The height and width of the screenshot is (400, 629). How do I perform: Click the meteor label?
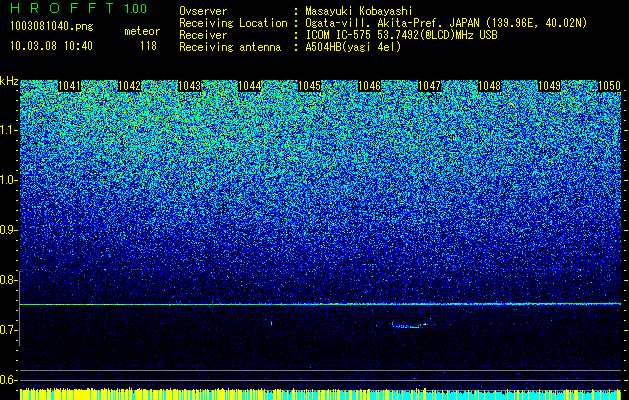[142, 31]
